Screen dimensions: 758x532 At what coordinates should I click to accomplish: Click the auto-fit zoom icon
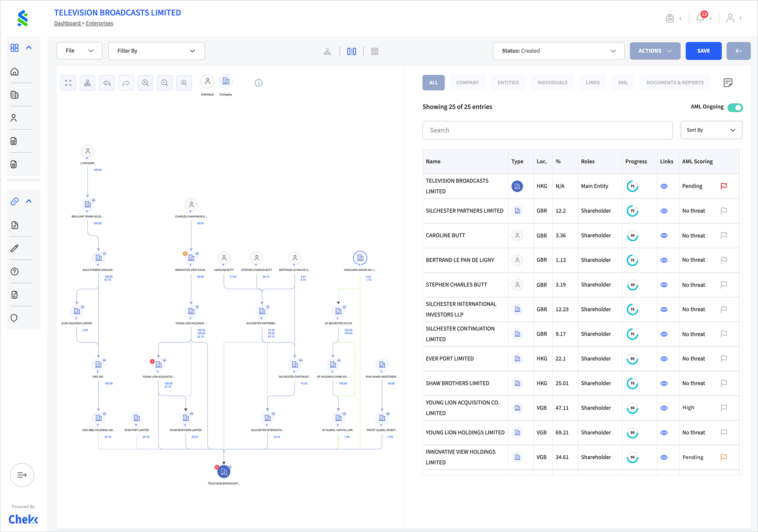[x=184, y=83]
